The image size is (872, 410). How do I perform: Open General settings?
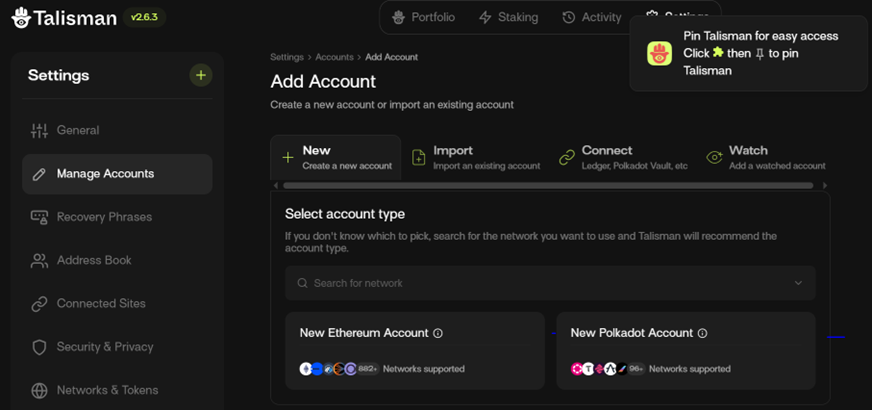pyautogui.click(x=117, y=131)
